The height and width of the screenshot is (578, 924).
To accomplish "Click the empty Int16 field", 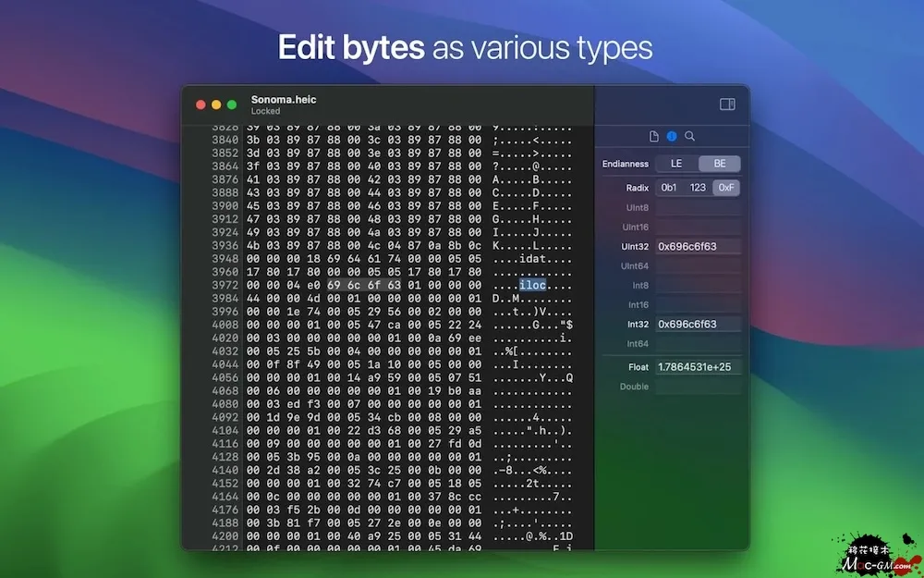I will 699,305.
